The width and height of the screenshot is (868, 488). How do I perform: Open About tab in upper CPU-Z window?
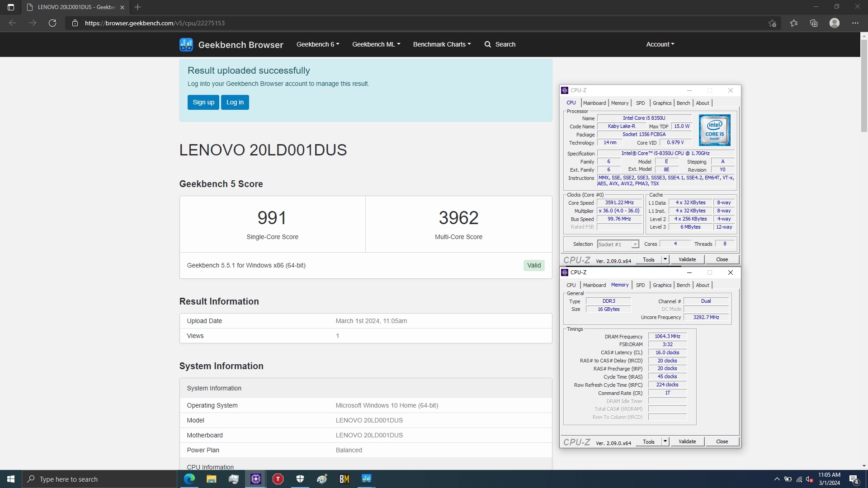click(703, 103)
